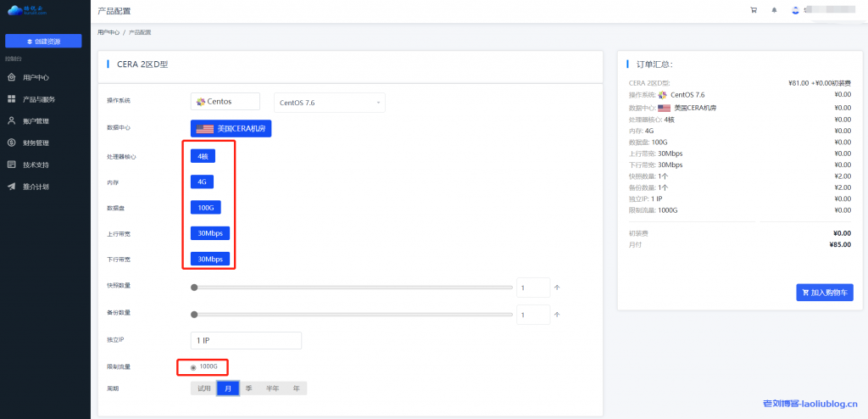
Task: Open the Centos operating system selector
Action: pos(225,102)
